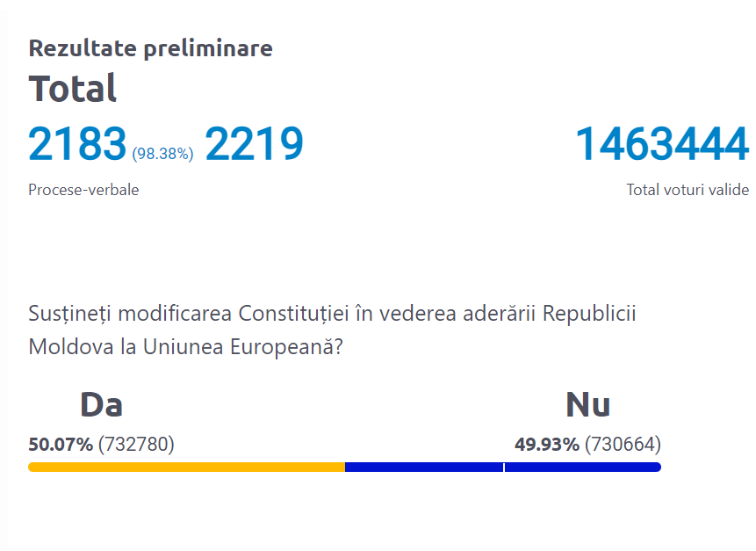
Task: Click the white divider mark on the results bar
Action: point(504,467)
